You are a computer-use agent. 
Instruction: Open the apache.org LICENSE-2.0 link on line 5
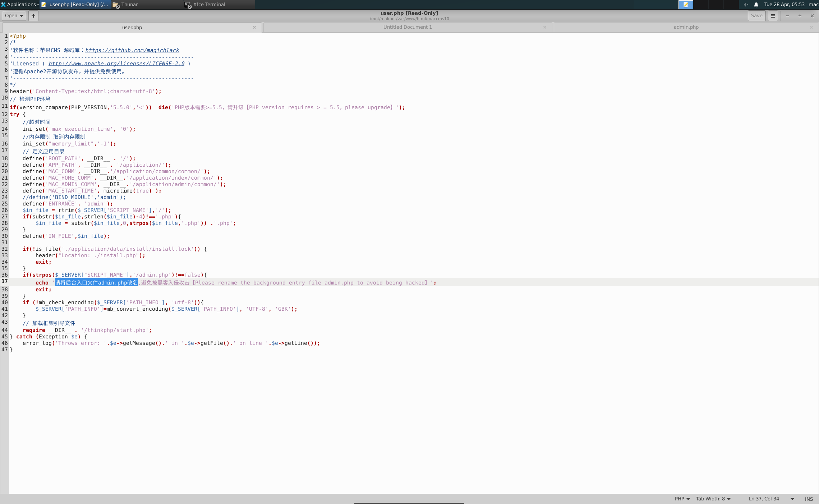click(x=116, y=64)
